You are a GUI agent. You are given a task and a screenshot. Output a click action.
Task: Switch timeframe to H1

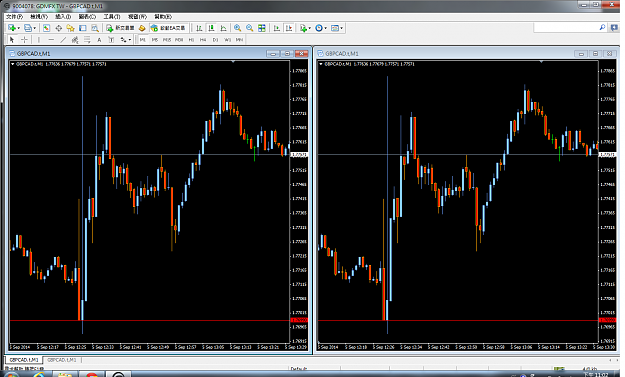tap(191, 39)
